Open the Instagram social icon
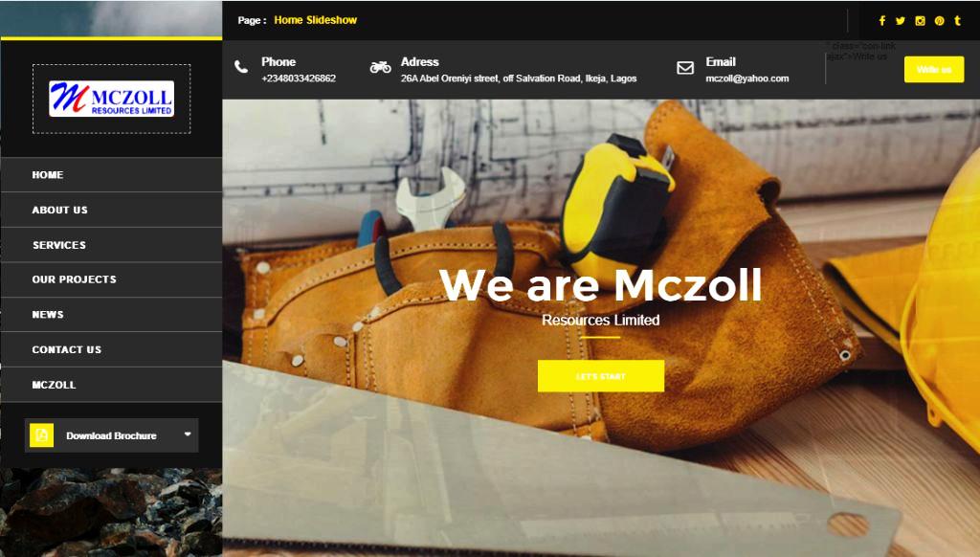The height and width of the screenshot is (557, 980). 920,21
